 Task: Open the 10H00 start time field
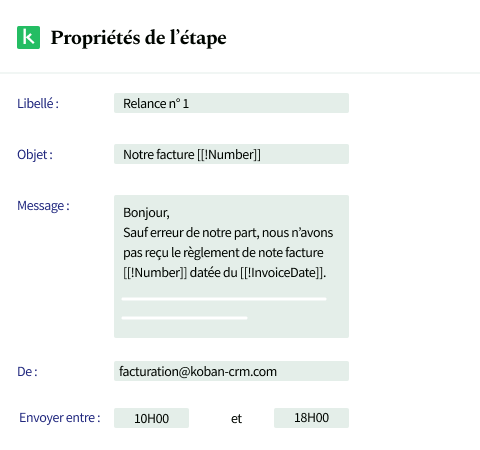pyautogui.click(x=151, y=418)
